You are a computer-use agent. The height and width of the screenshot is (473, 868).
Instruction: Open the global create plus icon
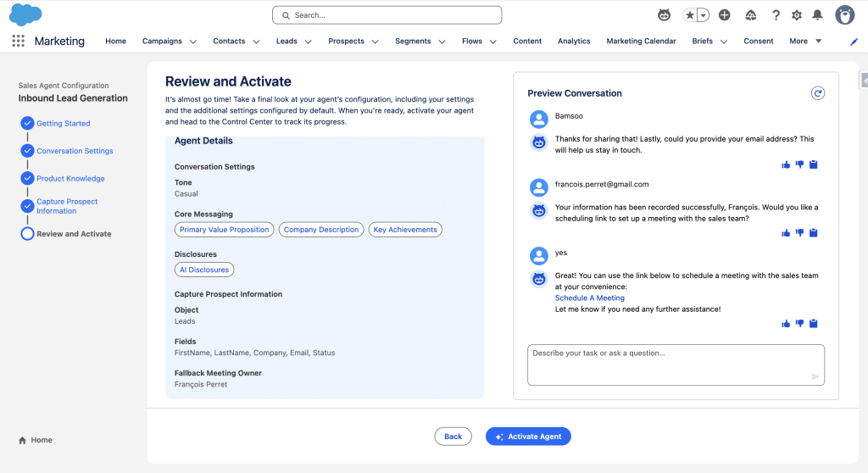click(724, 15)
